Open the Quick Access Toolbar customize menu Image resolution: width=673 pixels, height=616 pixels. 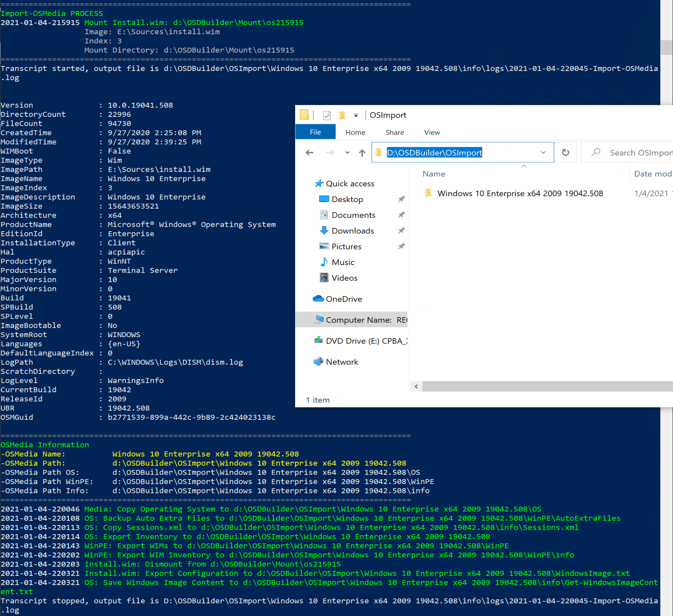coord(356,115)
